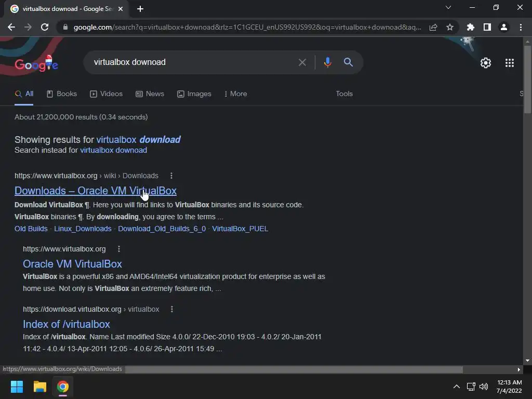
Task: Reload the current page
Action: [45, 27]
